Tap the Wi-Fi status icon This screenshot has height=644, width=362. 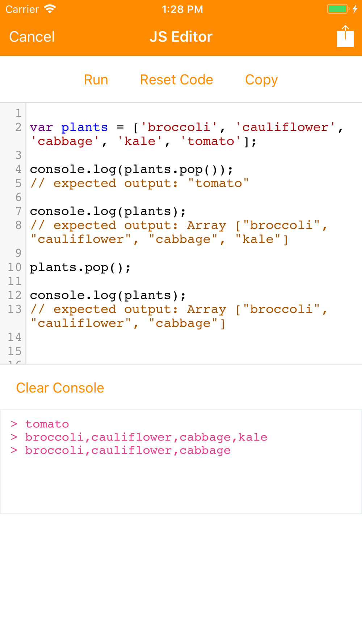click(x=50, y=9)
